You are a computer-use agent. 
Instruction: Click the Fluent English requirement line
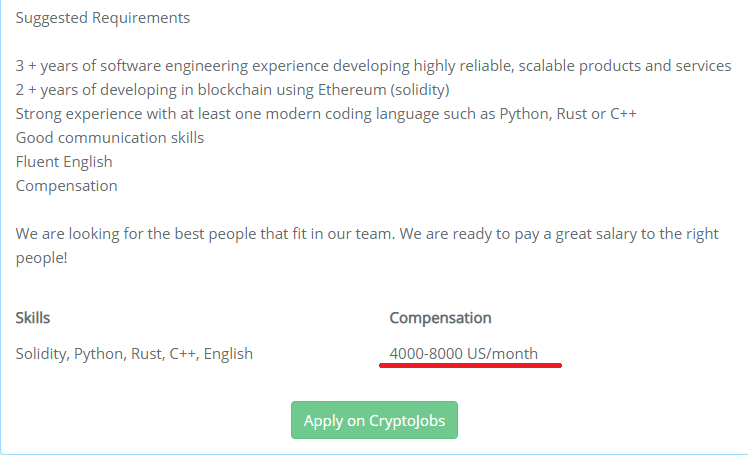(x=64, y=162)
